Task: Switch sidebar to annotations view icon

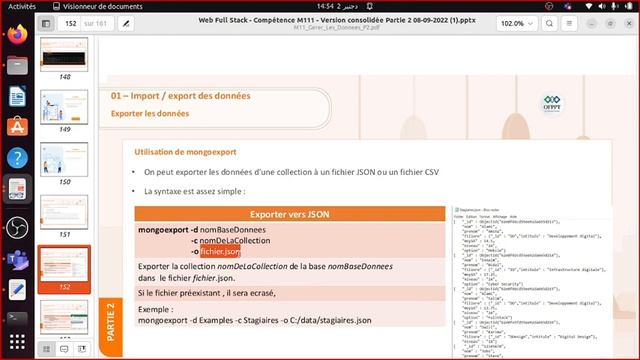Action: click(x=64, y=349)
